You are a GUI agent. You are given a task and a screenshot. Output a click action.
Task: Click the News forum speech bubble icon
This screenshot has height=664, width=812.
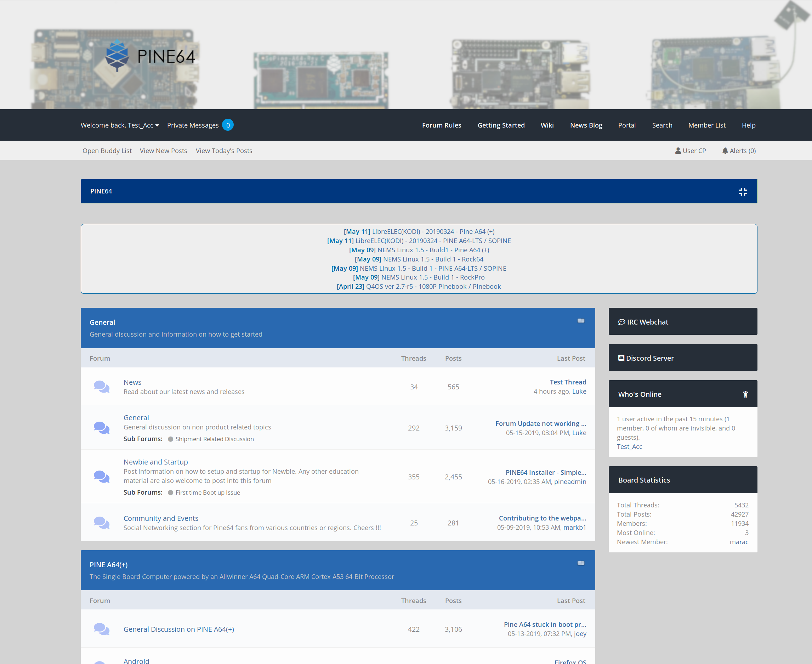101,387
